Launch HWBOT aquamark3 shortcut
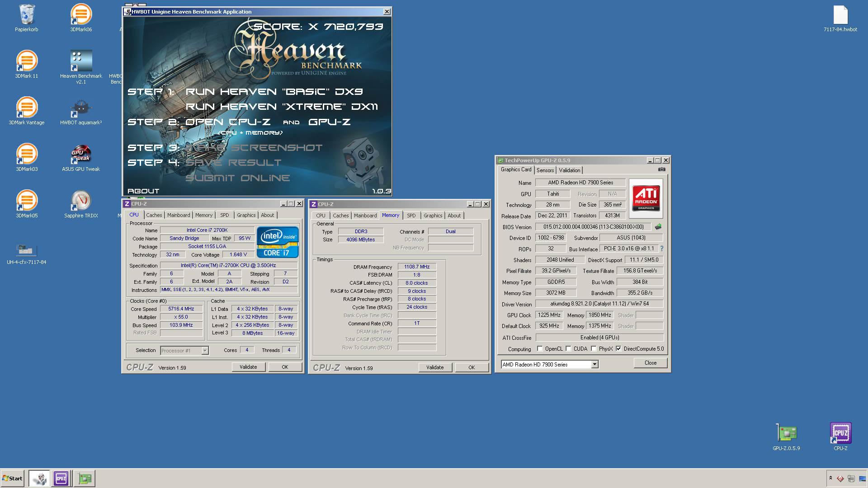 click(x=81, y=111)
